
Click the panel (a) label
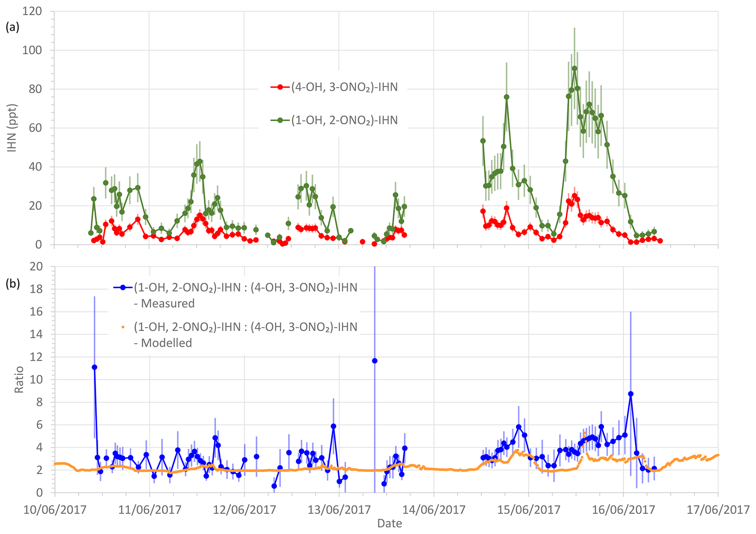point(12,27)
